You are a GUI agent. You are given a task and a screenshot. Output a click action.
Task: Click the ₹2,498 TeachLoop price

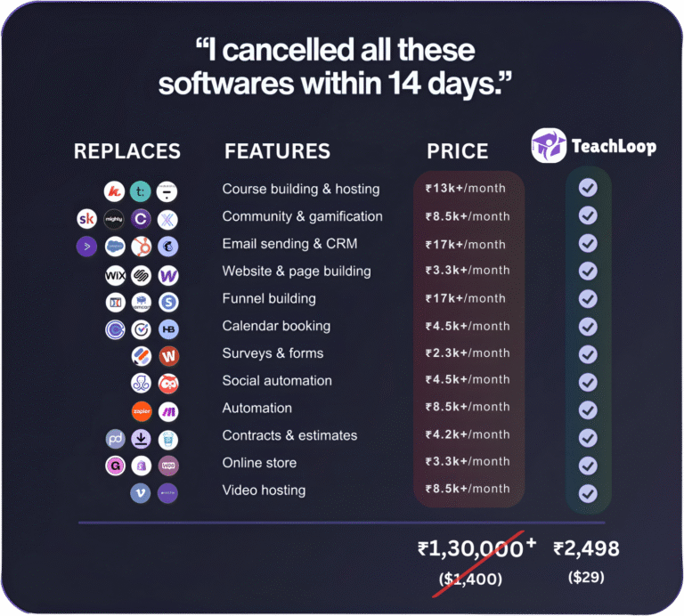[586, 548]
